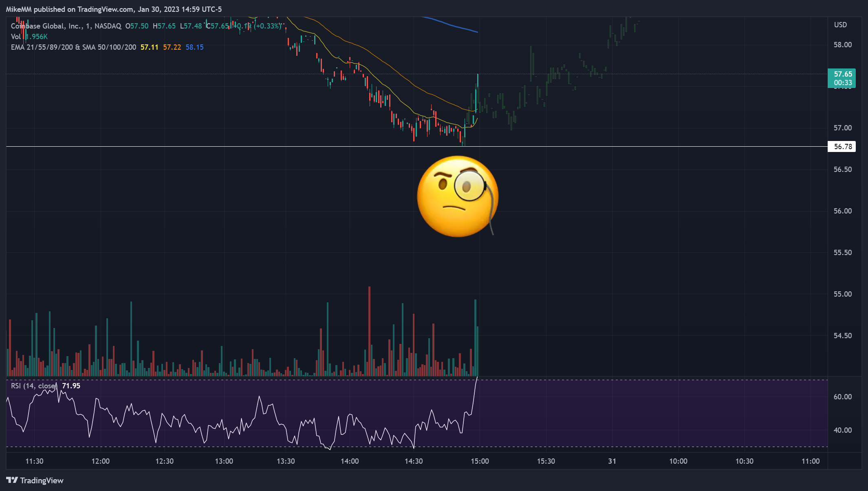Click the horizontal line price label 56.78
Viewport: 868px width, 491px height.
842,147
